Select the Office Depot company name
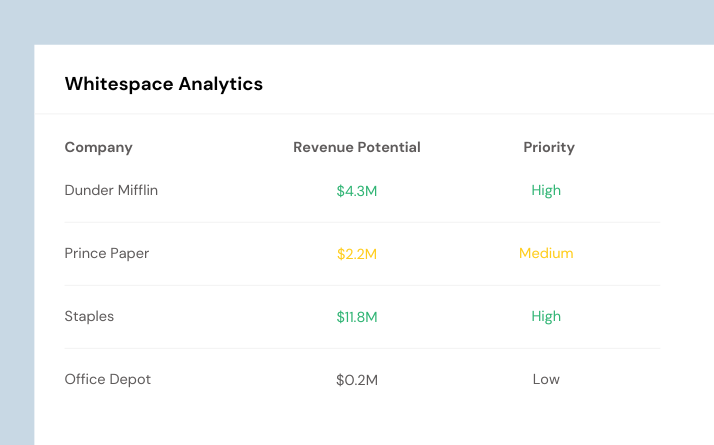This screenshot has height=445, width=714. click(107, 379)
